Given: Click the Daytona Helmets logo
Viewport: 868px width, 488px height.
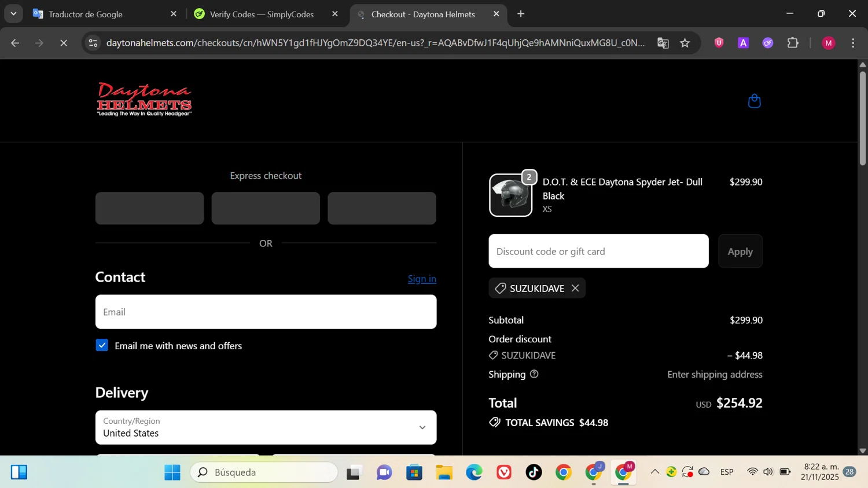Looking at the screenshot, I should click(x=144, y=99).
